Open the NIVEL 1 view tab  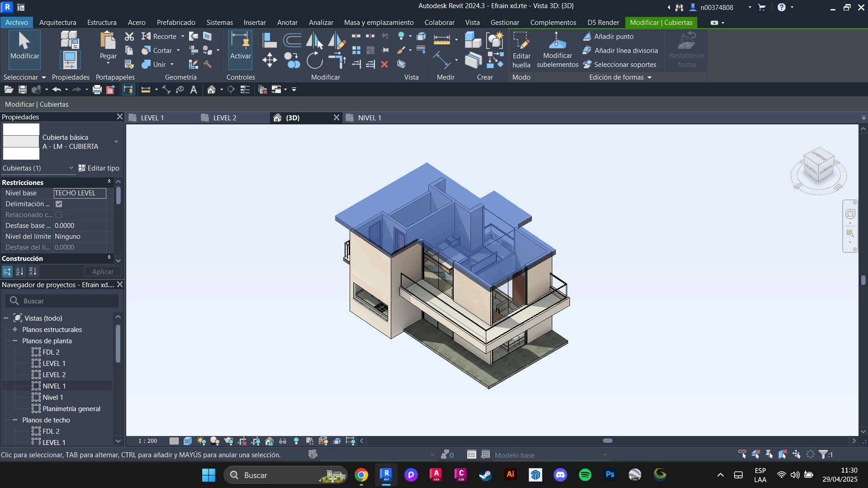[x=370, y=118]
